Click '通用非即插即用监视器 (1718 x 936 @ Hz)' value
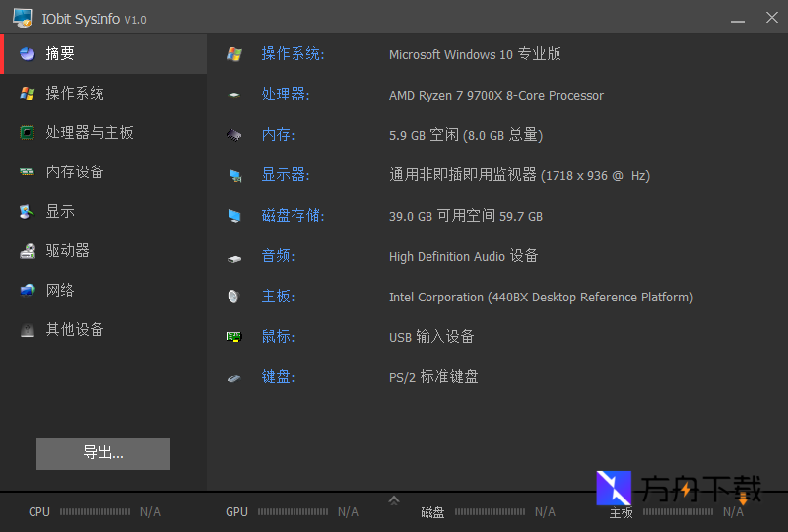 [x=520, y=175]
